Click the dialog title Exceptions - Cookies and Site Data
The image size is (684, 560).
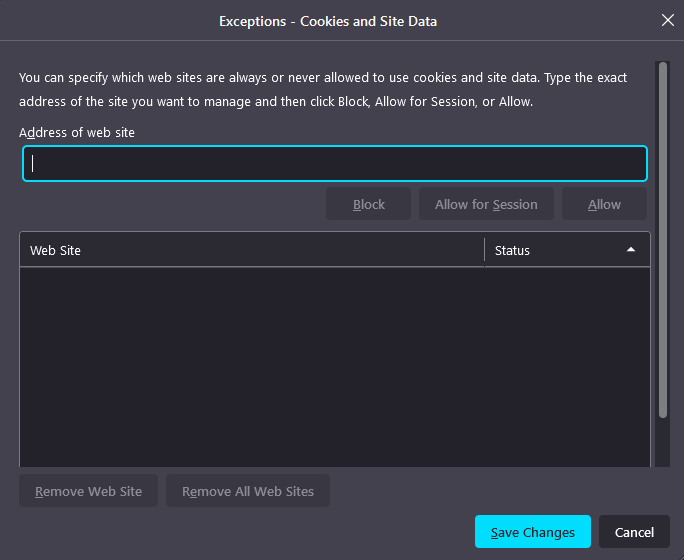[x=328, y=21]
